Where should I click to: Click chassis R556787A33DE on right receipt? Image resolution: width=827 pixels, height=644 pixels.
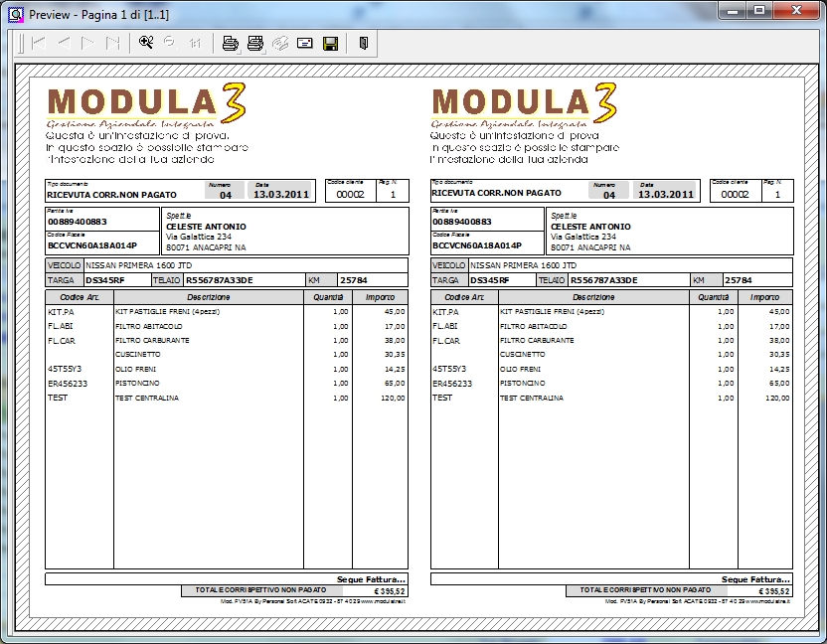coord(604,280)
